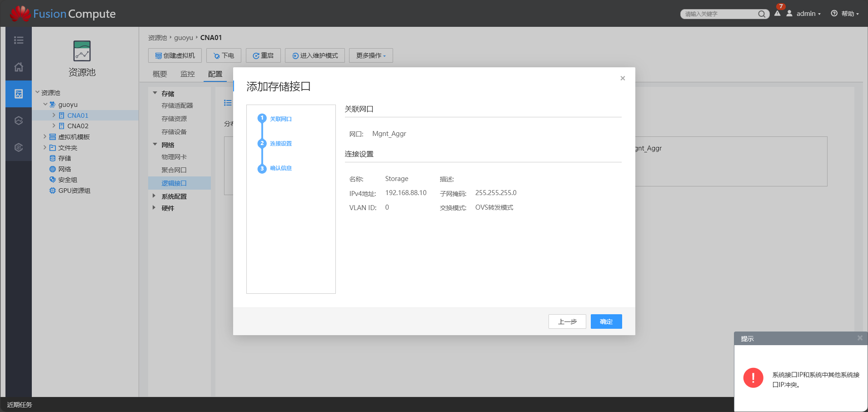This screenshot has height=412, width=868.
Task: Open 存储设备 in config menu
Action: pos(174,132)
